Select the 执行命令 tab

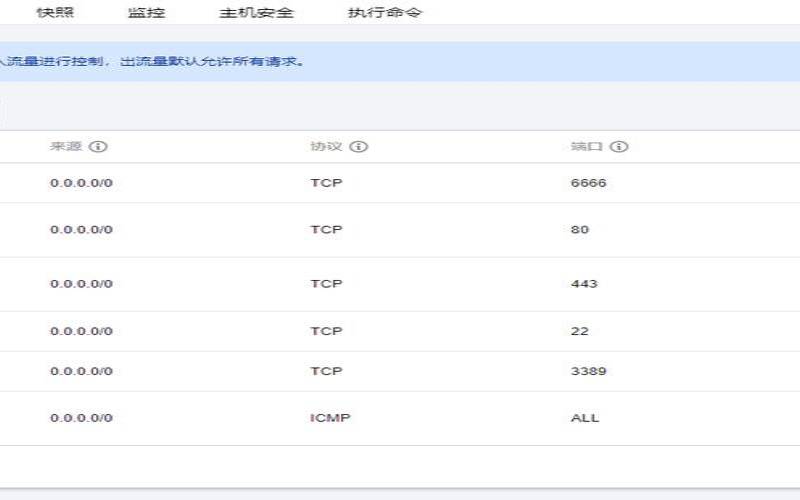[385, 12]
